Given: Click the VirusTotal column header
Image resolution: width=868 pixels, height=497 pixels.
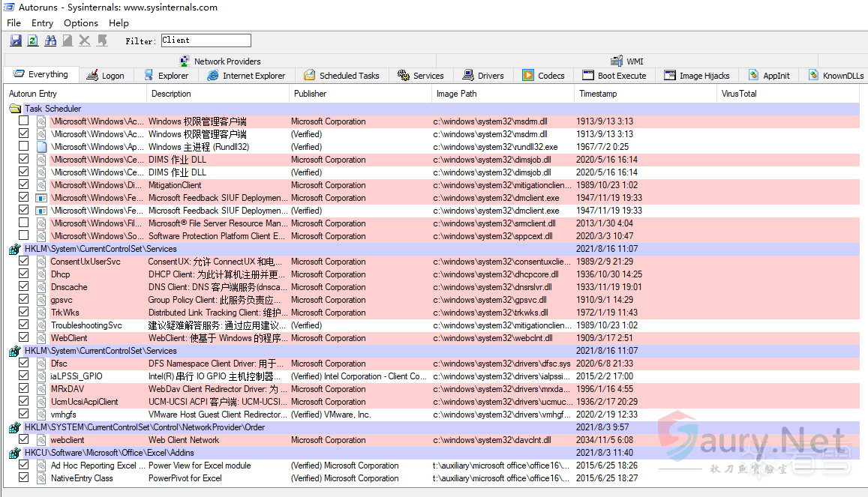Looking at the screenshot, I should point(739,94).
